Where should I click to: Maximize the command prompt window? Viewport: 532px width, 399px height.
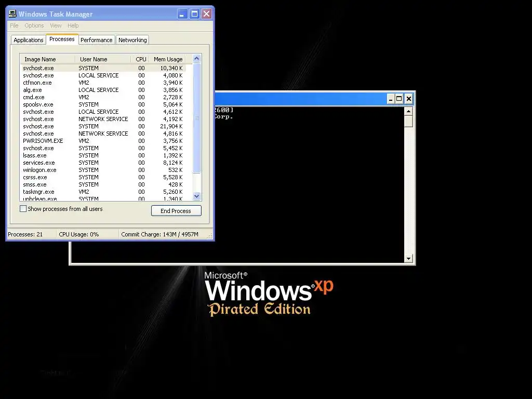400,99
